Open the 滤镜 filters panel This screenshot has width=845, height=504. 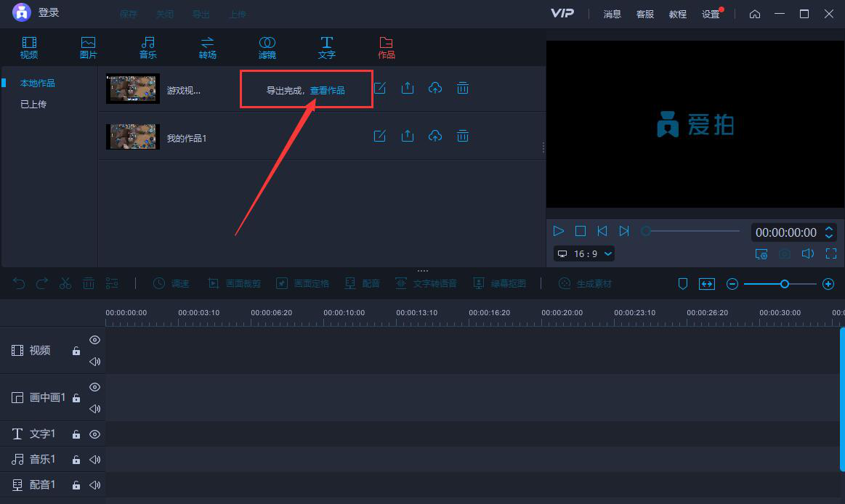pyautogui.click(x=267, y=48)
